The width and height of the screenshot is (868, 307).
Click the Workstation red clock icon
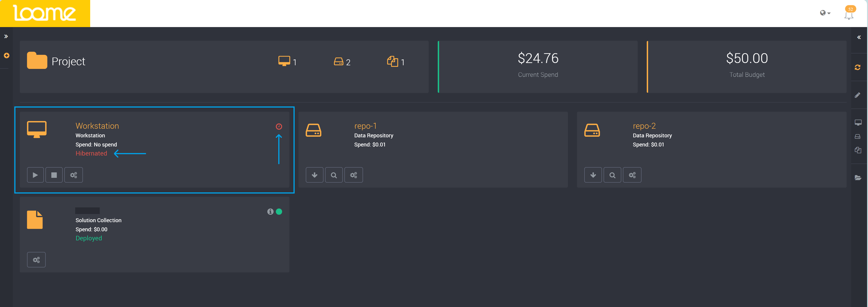279,126
